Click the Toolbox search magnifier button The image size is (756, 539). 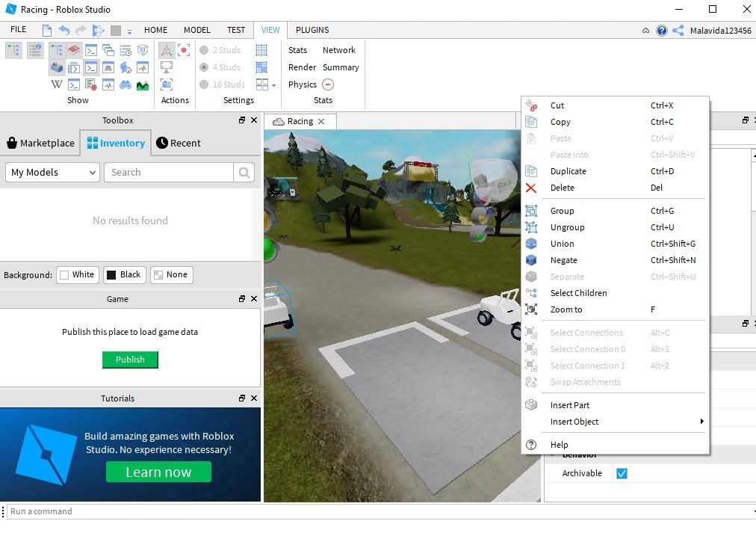(x=244, y=172)
